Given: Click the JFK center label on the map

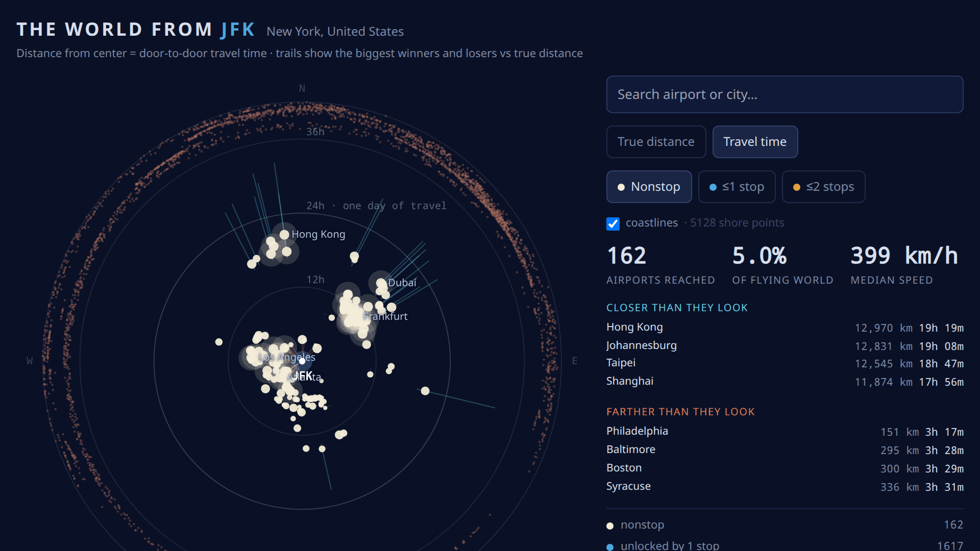Looking at the screenshot, I should pyautogui.click(x=303, y=376).
